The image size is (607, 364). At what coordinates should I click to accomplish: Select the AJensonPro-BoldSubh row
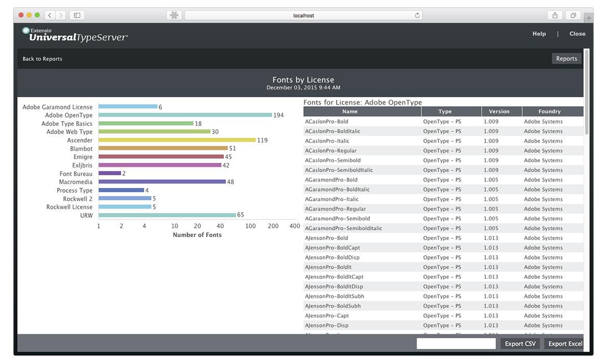tap(443, 306)
